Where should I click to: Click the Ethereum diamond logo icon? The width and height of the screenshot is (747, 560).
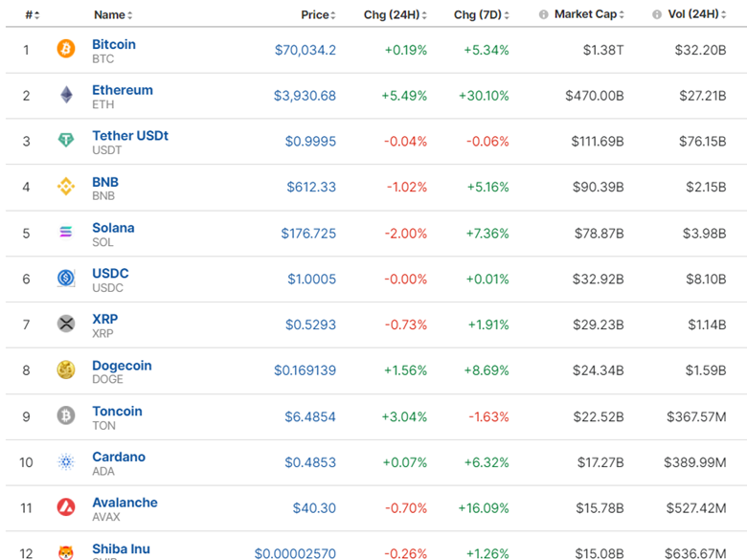pos(66,95)
